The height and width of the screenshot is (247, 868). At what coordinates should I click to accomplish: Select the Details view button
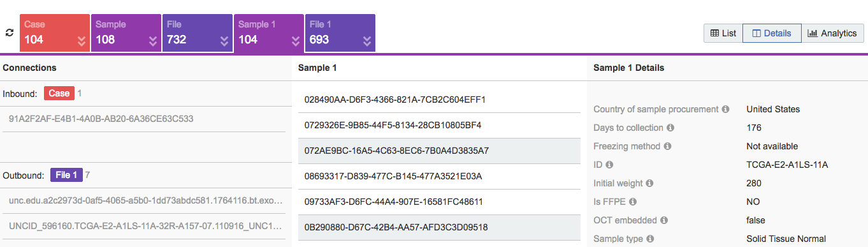(x=772, y=33)
